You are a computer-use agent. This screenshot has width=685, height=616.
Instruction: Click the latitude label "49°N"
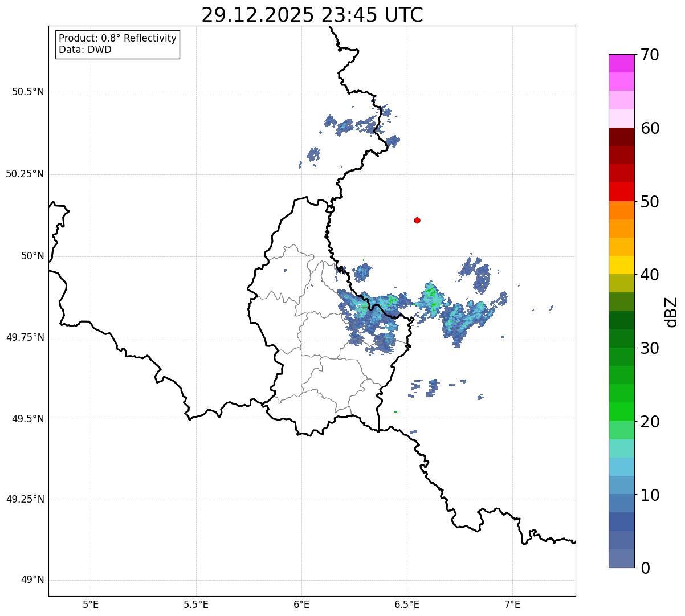coord(32,580)
